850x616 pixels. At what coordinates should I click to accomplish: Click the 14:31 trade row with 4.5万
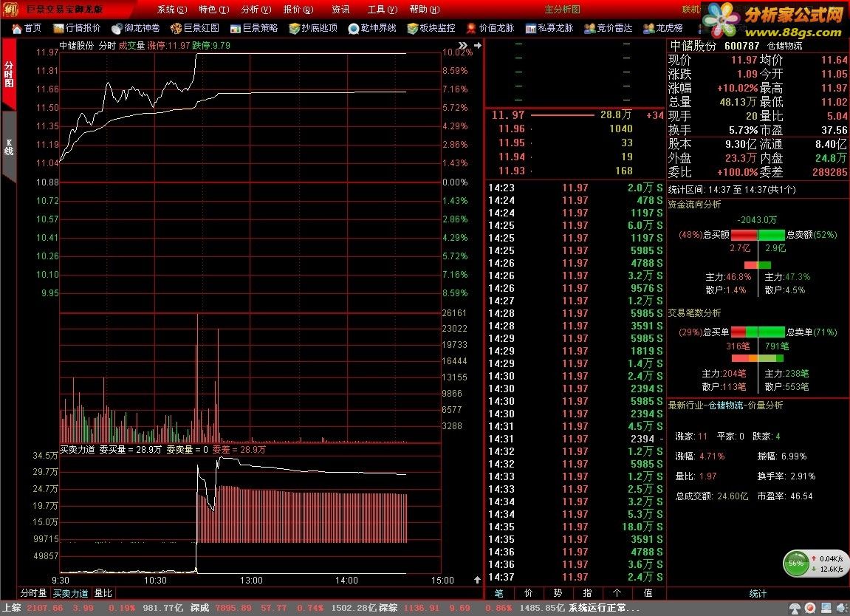click(576, 426)
